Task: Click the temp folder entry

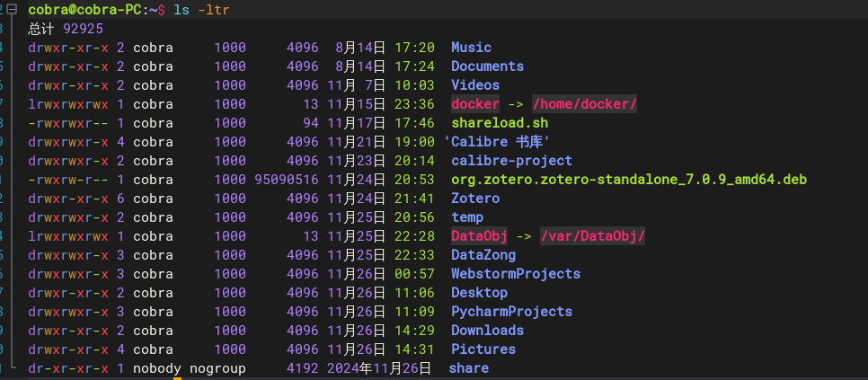Action: (x=467, y=217)
